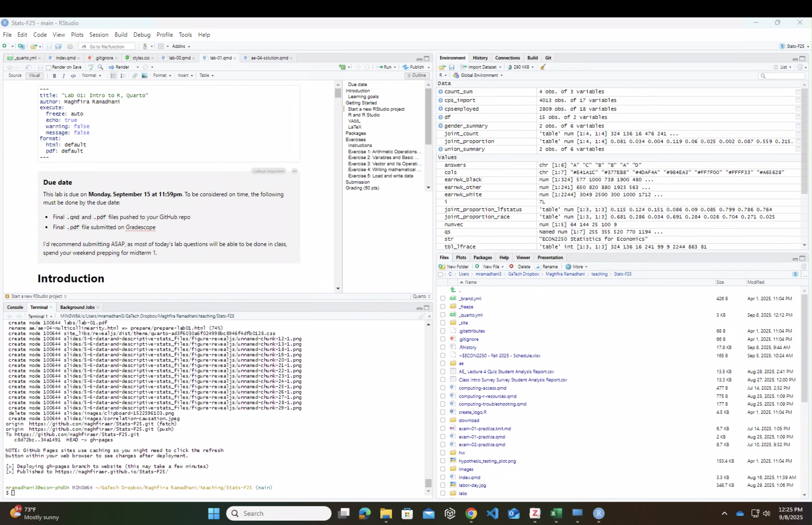View count_sum data grid icon

point(798,92)
